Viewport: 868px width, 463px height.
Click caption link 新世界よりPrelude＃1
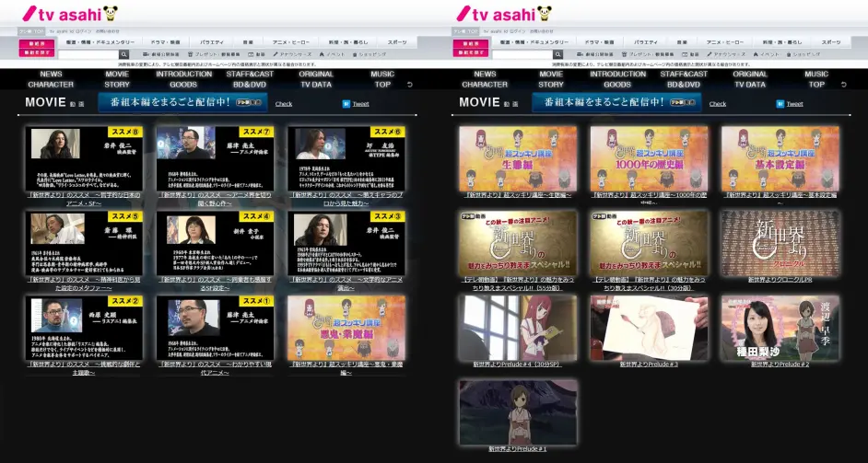pos(518,449)
